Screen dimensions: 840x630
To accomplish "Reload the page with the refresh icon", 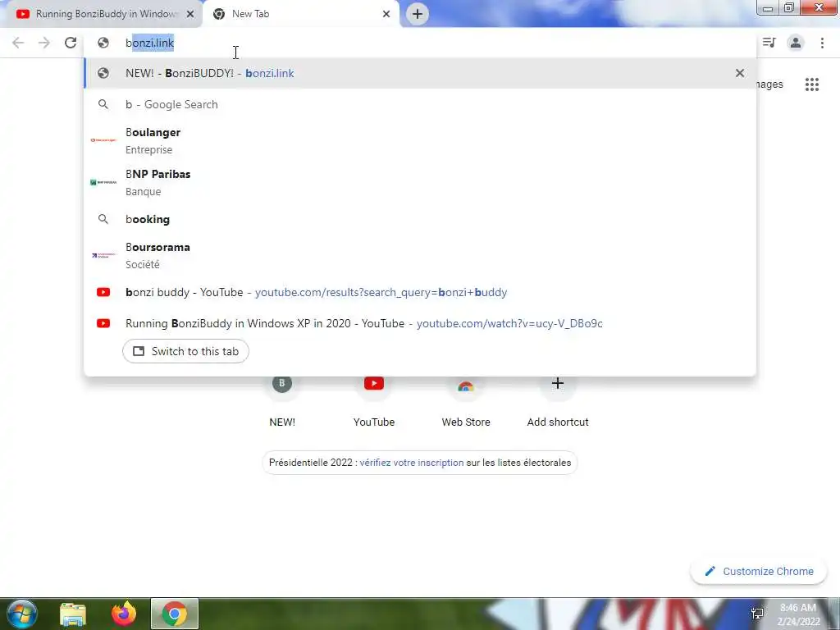I will click(71, 43).
